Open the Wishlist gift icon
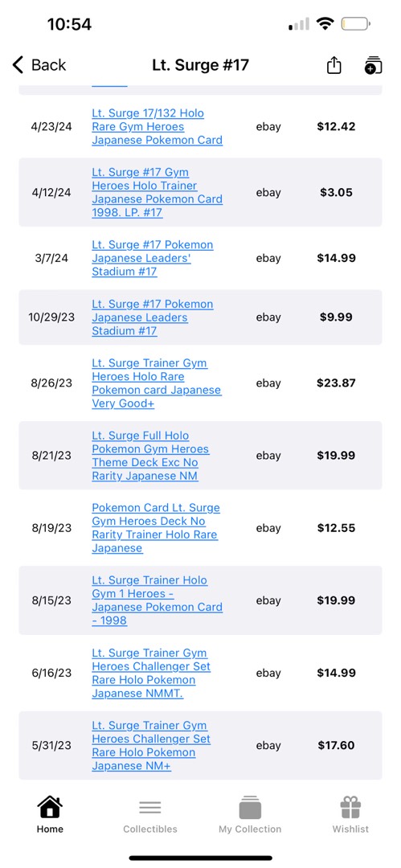 click(350, 807)
